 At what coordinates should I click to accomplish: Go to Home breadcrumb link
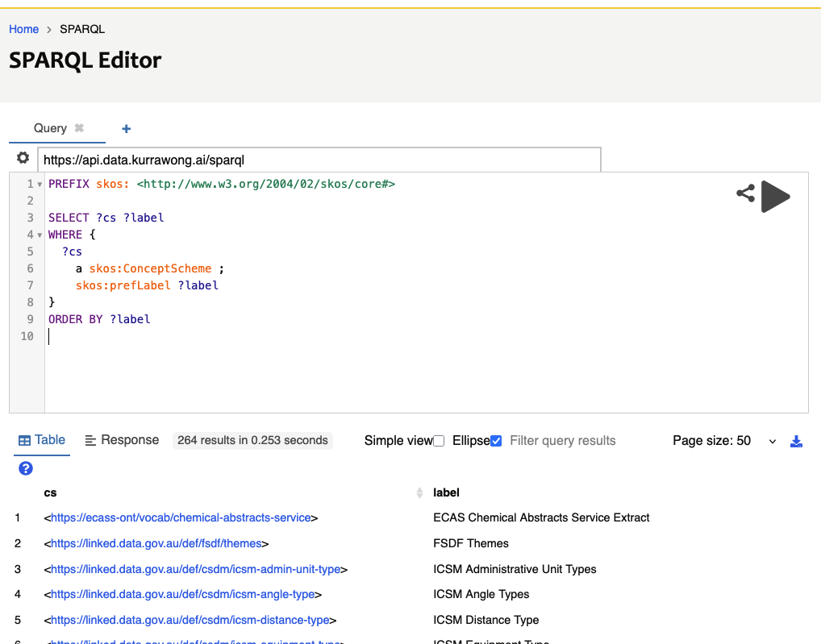(23, 29)
